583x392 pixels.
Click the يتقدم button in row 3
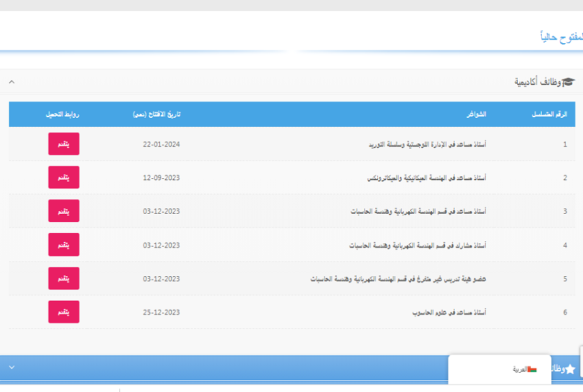(64, 211)
